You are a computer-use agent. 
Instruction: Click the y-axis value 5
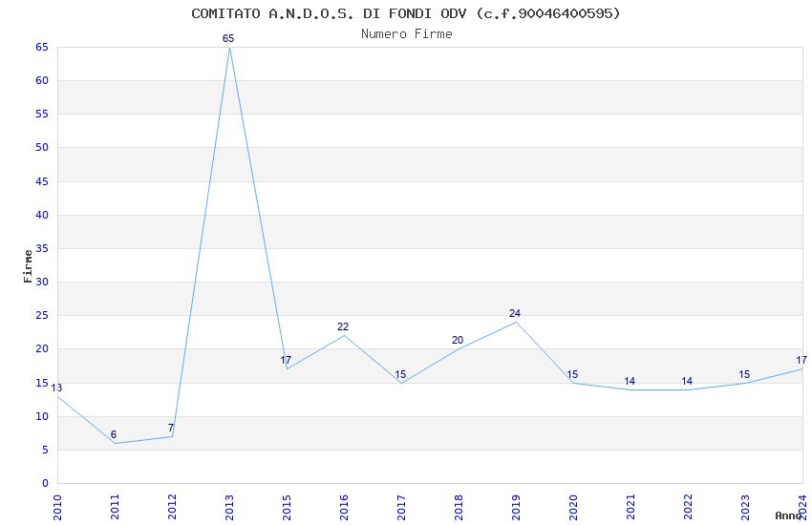[x=46, y=450]
